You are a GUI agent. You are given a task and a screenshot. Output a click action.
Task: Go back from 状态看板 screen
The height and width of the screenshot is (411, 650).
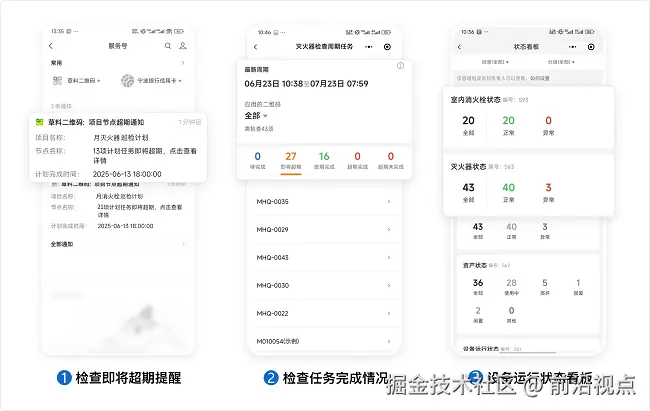pyautogui.click(x=459, y=47)
